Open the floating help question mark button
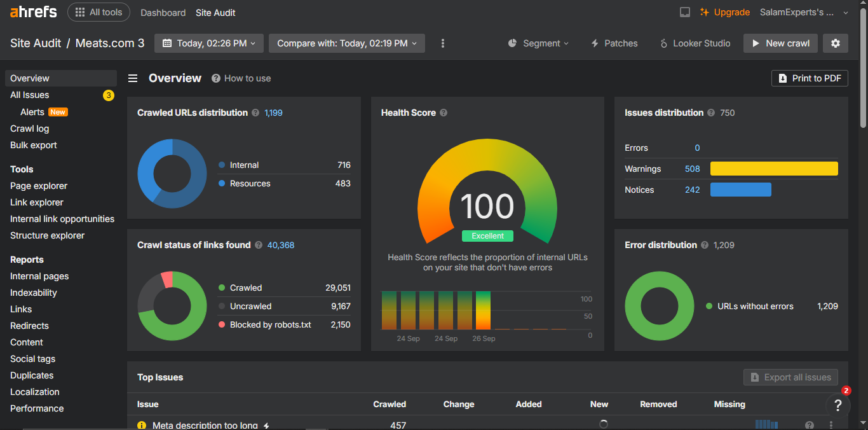Image resolution: width=868 pixels, height=430 pixels. tap(838, 405)
